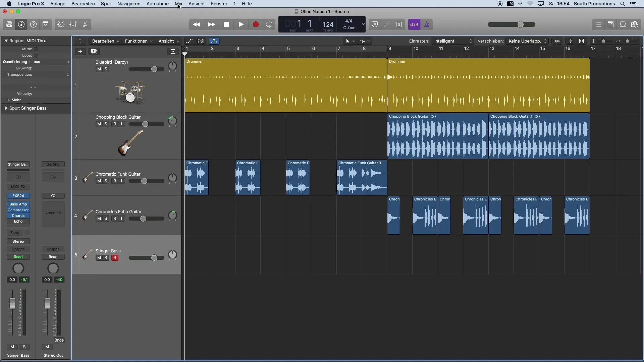
Task: Toggle the Flex show/hide button
Action: tap(200, 41)
